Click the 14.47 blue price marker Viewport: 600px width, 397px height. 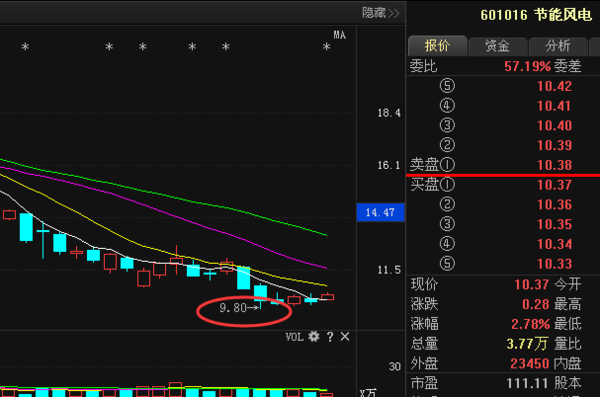tap(380, 212)
